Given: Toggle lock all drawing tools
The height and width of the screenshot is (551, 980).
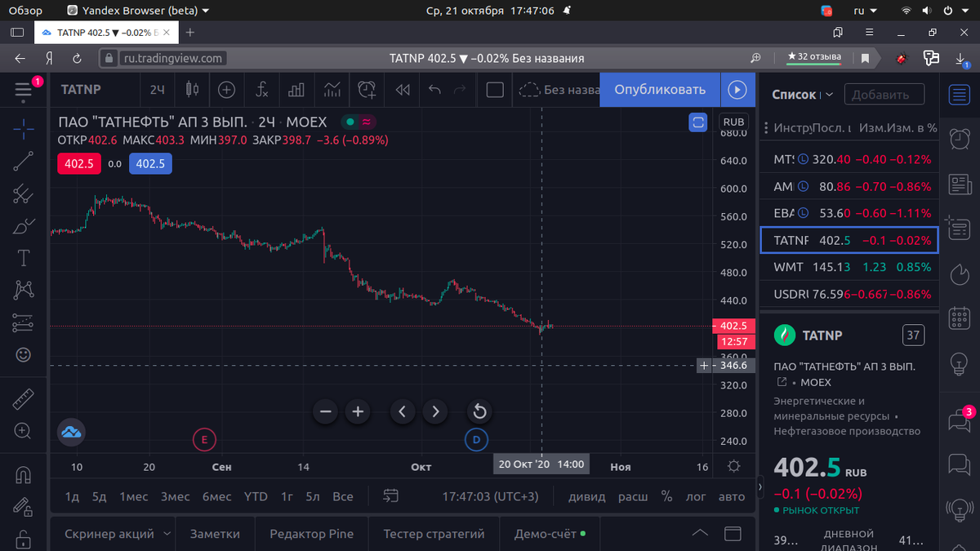Looking at the screenshot, I should pos(24,539).
